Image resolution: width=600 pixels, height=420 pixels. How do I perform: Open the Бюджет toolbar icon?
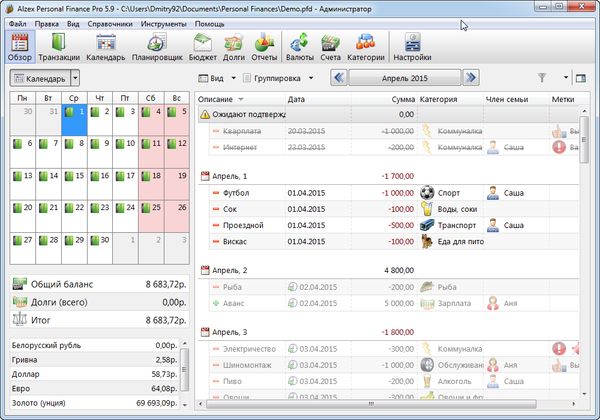[202, 47]
